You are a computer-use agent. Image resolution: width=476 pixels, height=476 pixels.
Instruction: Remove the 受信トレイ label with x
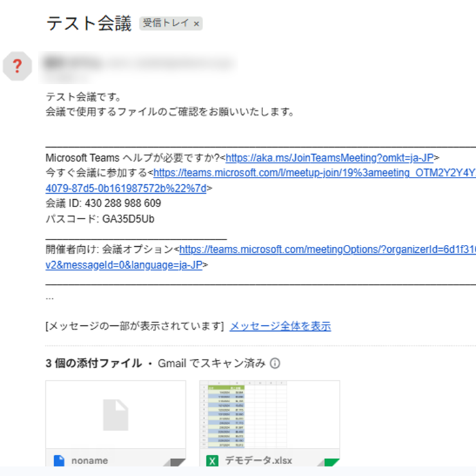[x=197, y=24]
